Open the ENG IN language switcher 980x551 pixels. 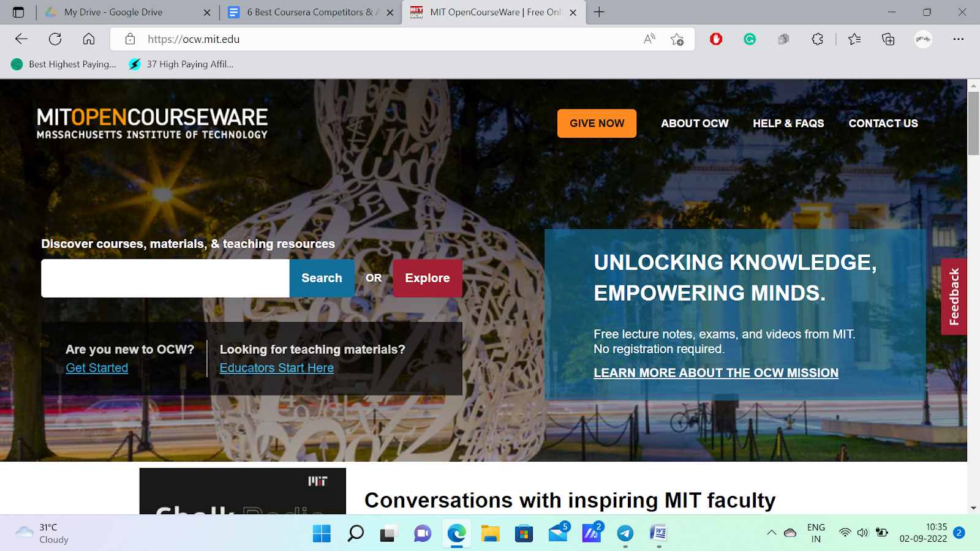click(816, 533)
